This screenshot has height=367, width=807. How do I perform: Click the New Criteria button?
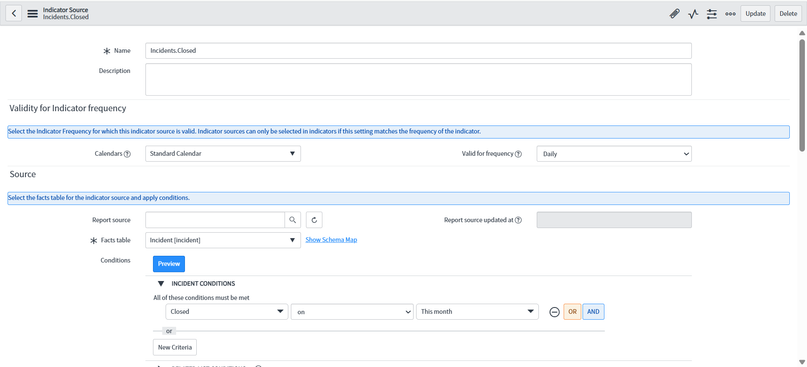coord(175,347)
